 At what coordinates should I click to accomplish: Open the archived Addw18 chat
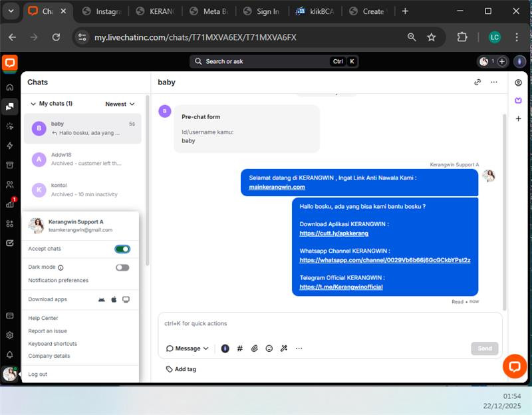click(82, 159)
